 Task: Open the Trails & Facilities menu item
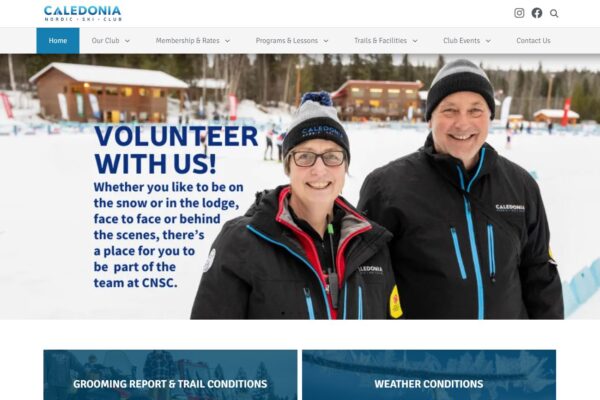[x=380, y=41]
